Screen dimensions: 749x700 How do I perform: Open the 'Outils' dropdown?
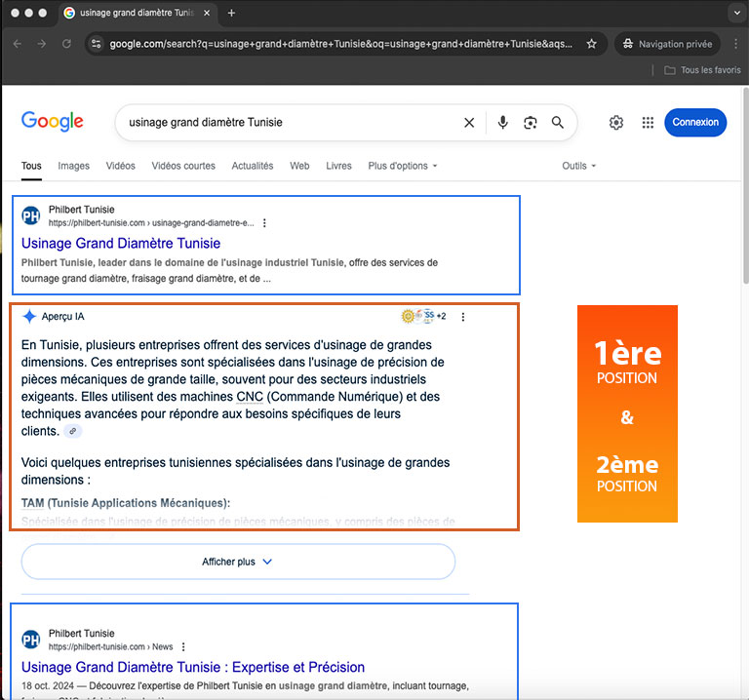click(x=578, y=166)
